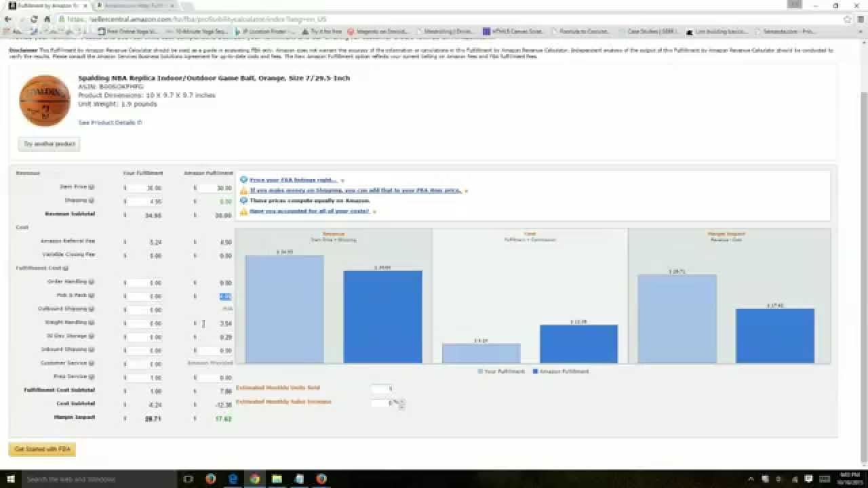Click the help icon beside Prep Service
Viewport: 868px width, 488px height.
(x=92, y=377)
